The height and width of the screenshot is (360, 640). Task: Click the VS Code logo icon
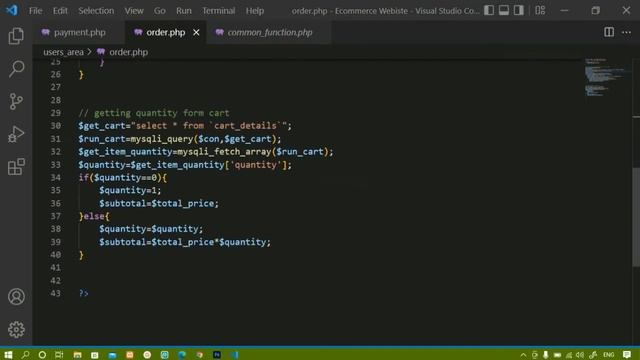[x=12, y=10]
